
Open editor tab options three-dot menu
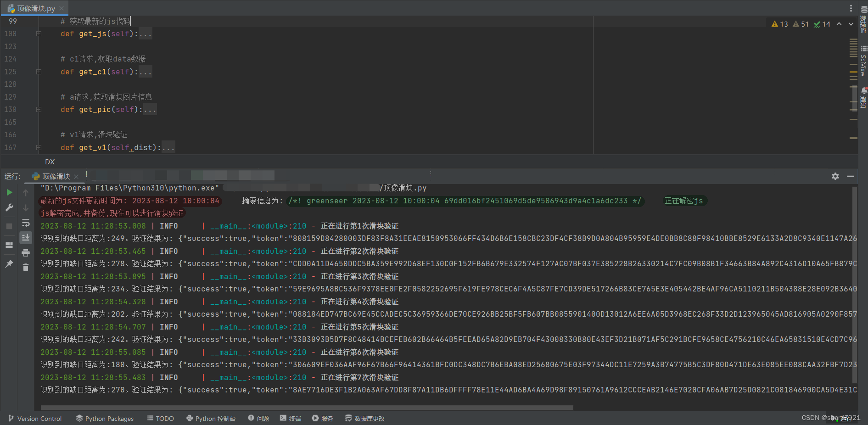pyautogui.click(x=851, y=8)
